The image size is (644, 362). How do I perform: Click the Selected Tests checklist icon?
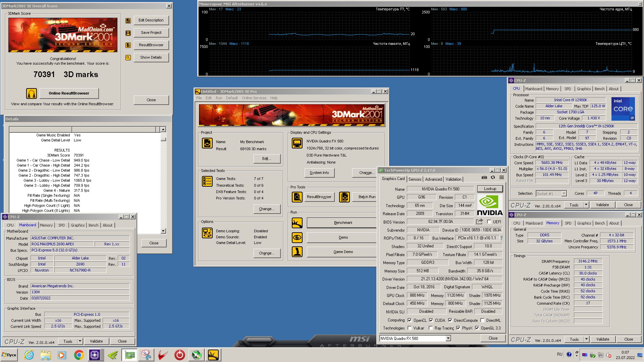(207, 181)
